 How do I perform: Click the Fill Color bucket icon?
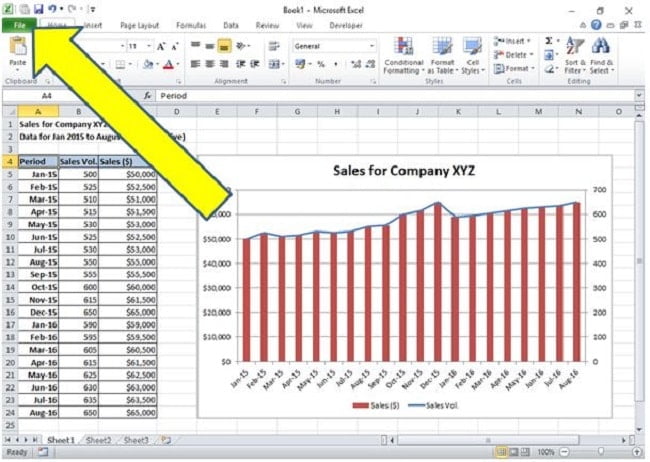click(148, 64)
